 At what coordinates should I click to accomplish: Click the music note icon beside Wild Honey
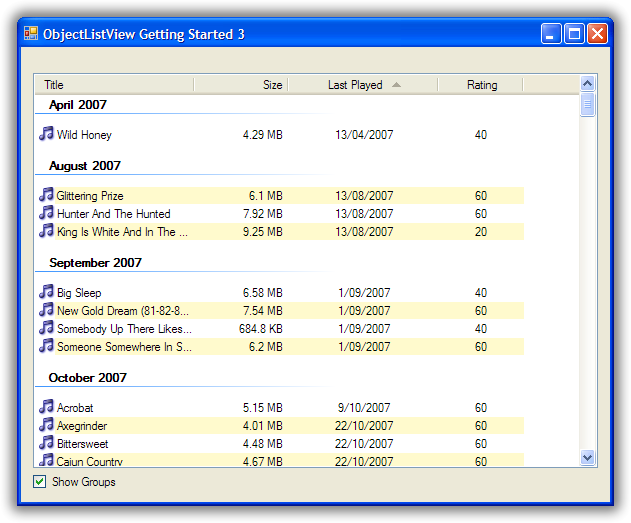point(46,134)
